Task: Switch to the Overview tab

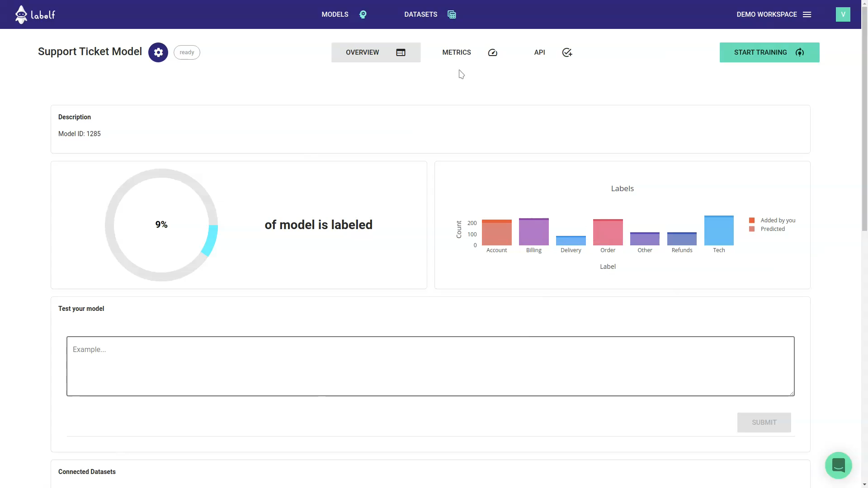Action: point(376,52)
